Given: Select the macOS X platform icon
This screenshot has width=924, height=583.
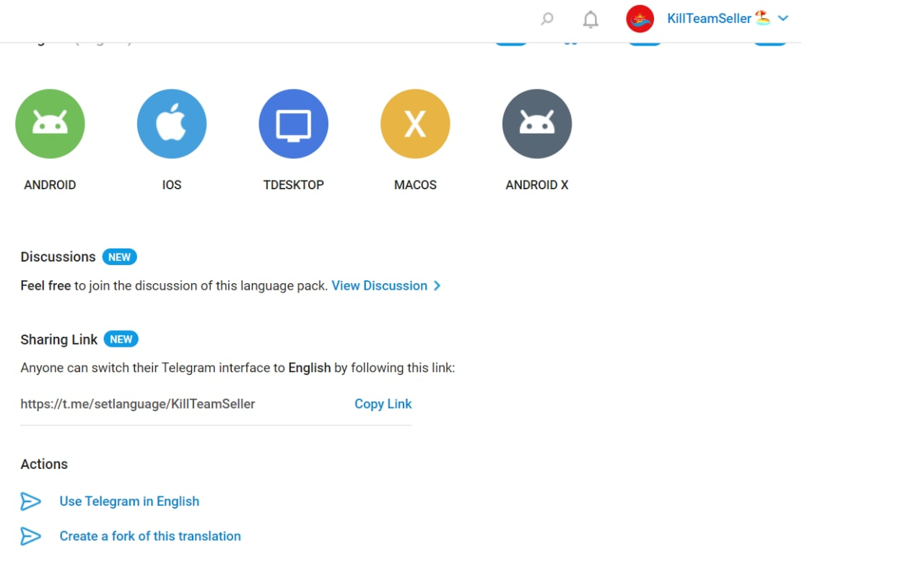Looking at the screenshot, I should click(x=415, y=124).
